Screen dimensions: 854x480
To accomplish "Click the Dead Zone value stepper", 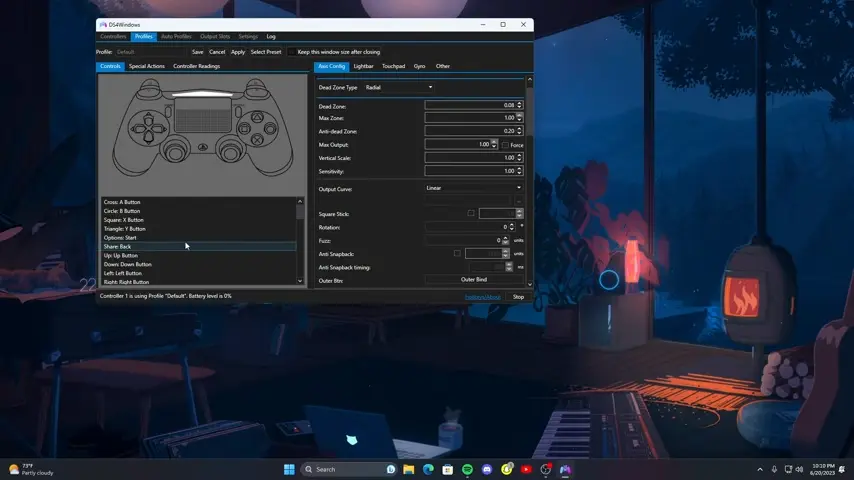I will (519, 105).
